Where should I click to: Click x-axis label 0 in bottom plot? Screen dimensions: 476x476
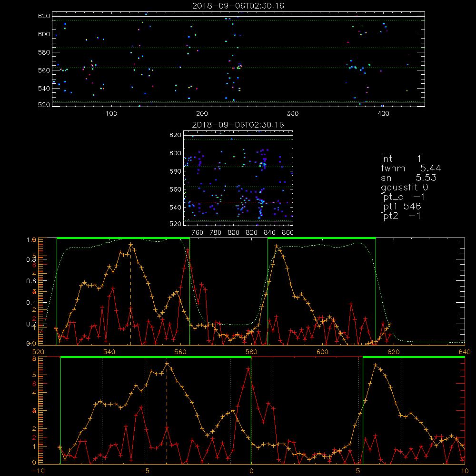point(251,471)
